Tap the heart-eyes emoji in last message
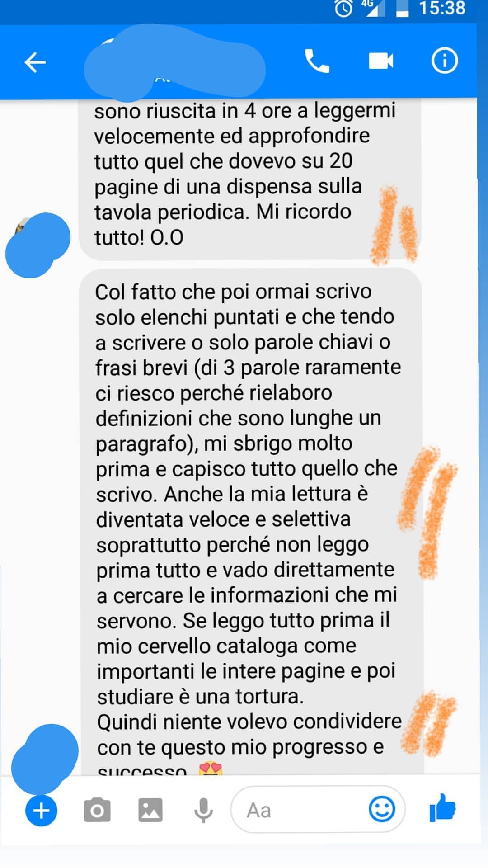Viewport: 488px width, 868px height. (x=211, y=769)
